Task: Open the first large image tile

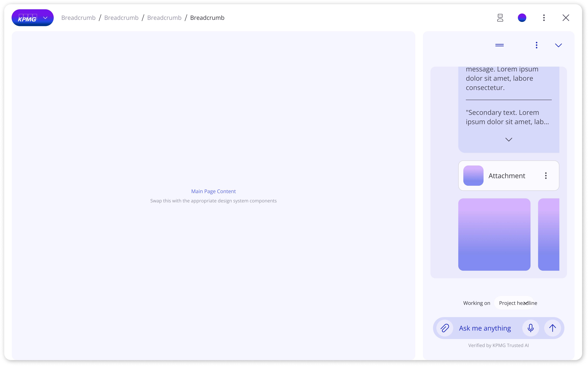Action: (494, 234)
